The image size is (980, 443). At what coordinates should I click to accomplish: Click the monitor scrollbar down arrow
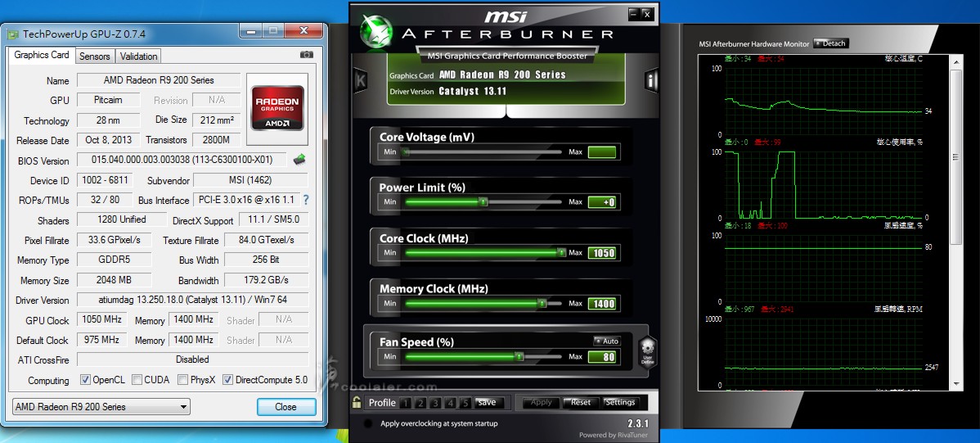coord(955,384)
